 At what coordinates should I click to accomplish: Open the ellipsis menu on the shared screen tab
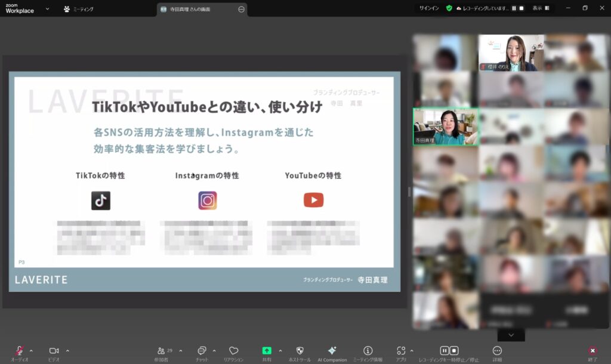click(241, 9)
